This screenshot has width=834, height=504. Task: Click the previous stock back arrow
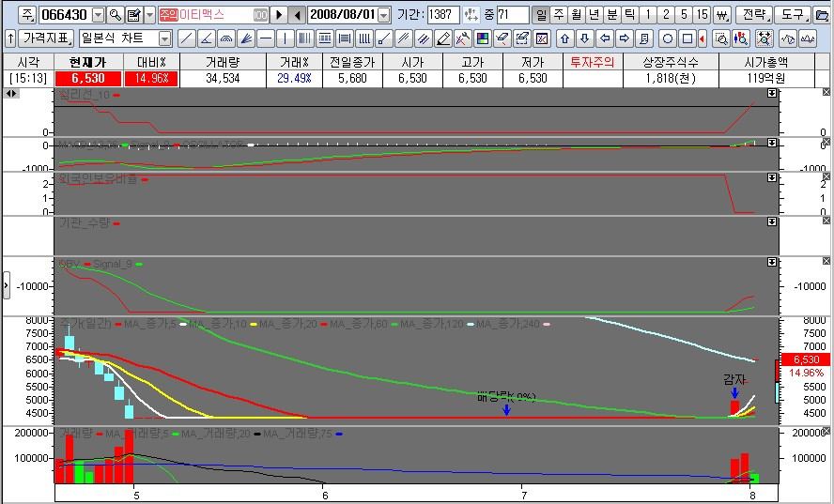click(x=298, y=15)
